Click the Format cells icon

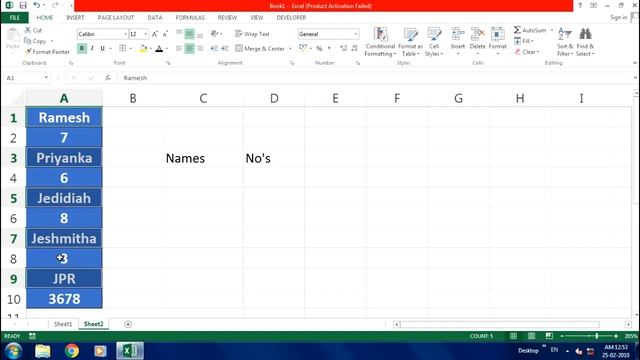pyautogui.click(x=498, y=35)
